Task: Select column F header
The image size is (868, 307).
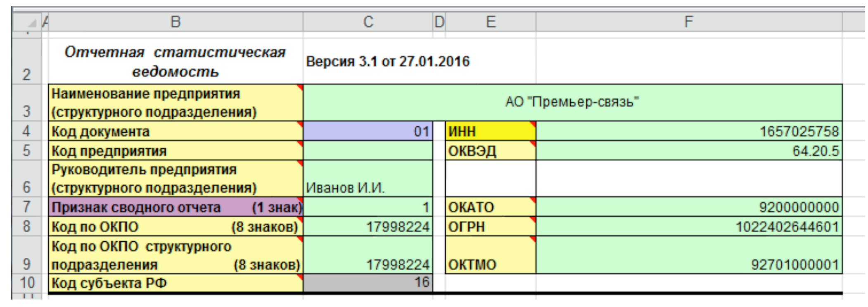Action: (688, 21)
